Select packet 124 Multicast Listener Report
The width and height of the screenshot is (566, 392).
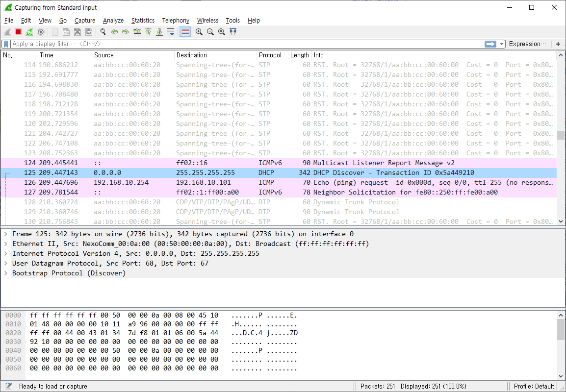(x=279, y=163)
